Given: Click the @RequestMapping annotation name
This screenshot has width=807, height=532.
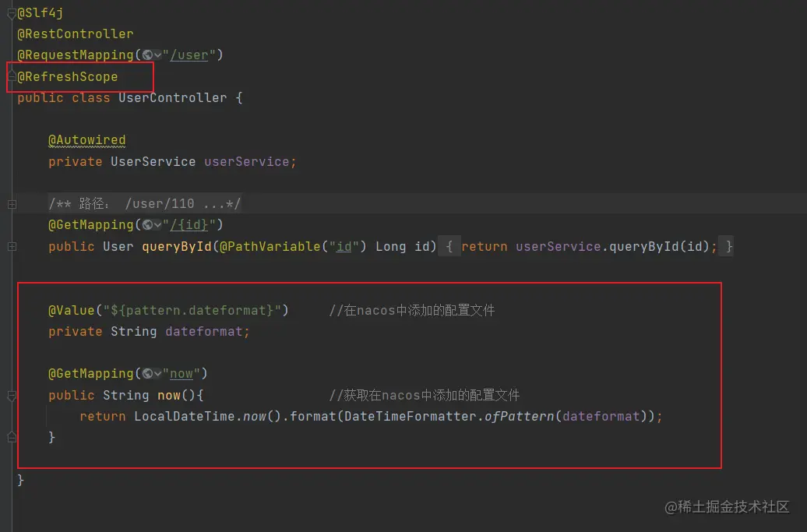Looking at the screenshot, I should point(75,55).
